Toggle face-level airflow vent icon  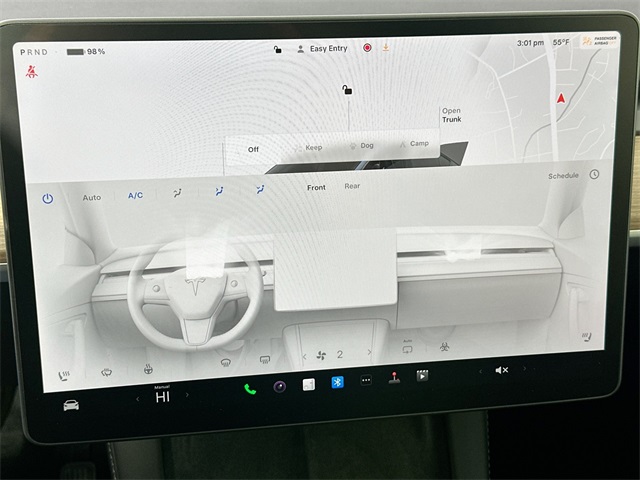(220, 191)
